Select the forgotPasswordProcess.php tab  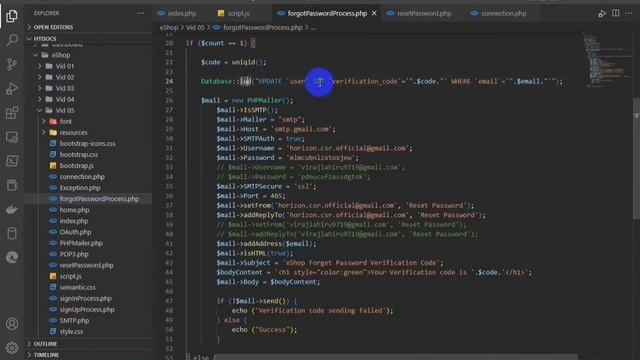(x=327, y=13)
